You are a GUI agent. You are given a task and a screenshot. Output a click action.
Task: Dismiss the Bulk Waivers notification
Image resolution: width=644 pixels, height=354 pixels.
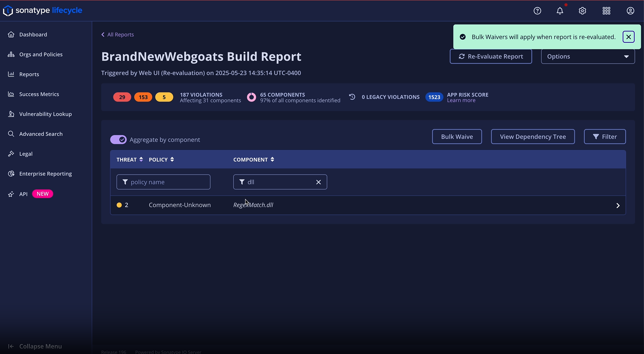click(x=628, y=37)
